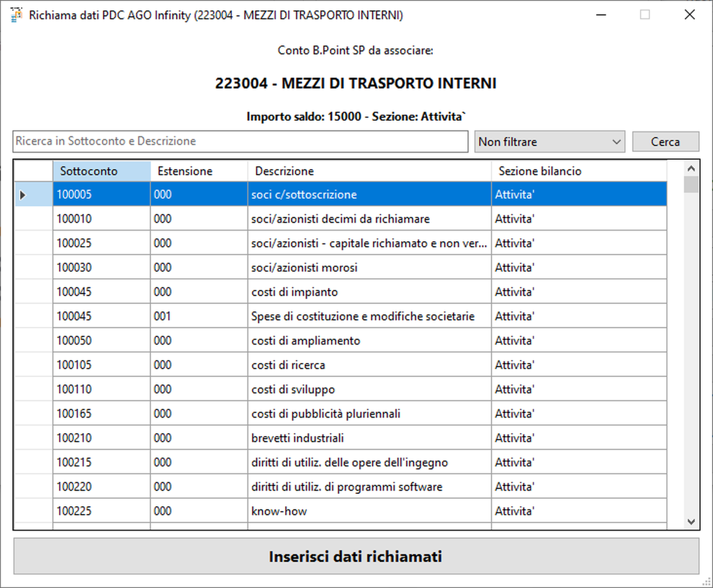Click the row selector arrow for 100005
Screen dimensions: 713x588
click(x=33, y=194)
